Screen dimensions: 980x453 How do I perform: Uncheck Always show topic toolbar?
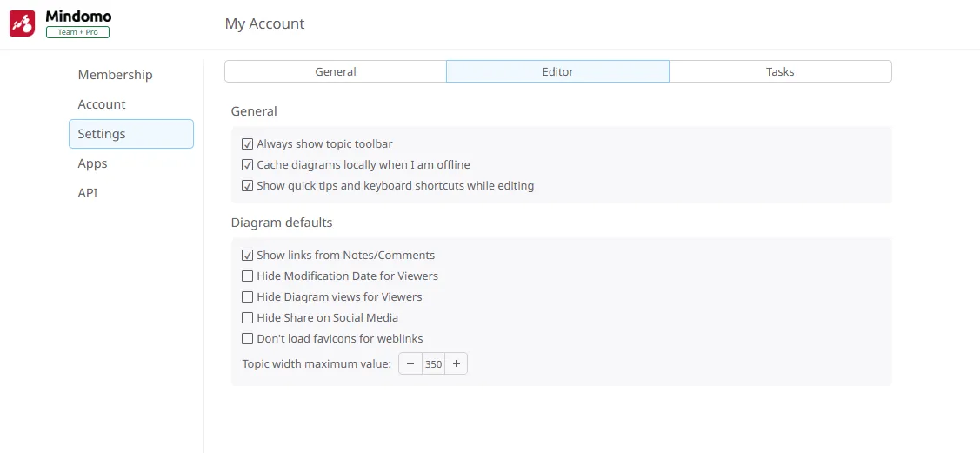click(x=248, y=144)
